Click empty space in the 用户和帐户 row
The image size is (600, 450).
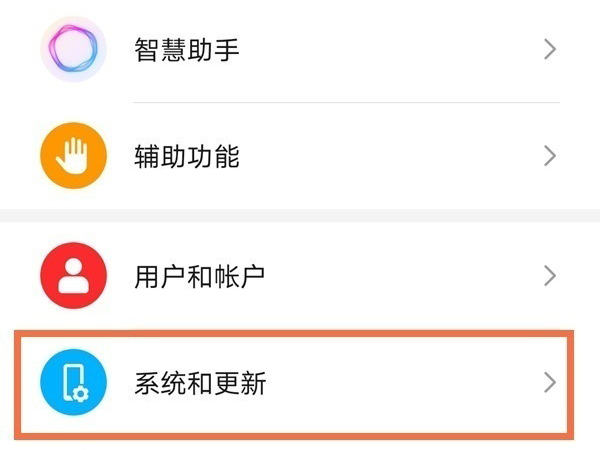pos(400,275)
